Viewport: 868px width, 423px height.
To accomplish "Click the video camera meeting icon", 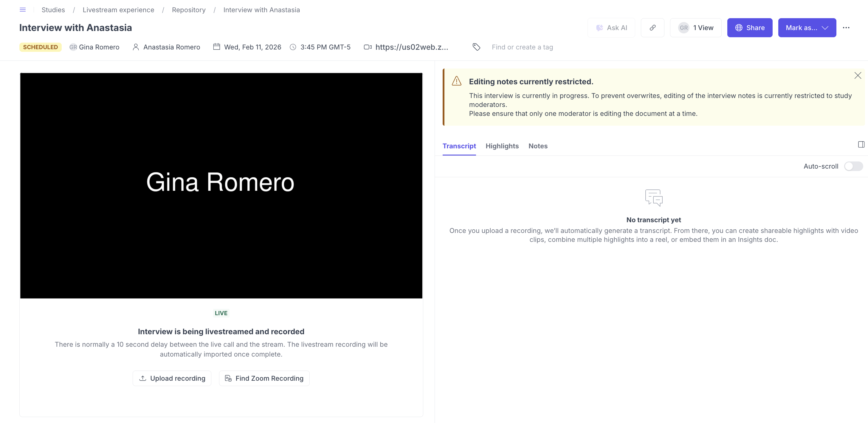I will (368, 47).
